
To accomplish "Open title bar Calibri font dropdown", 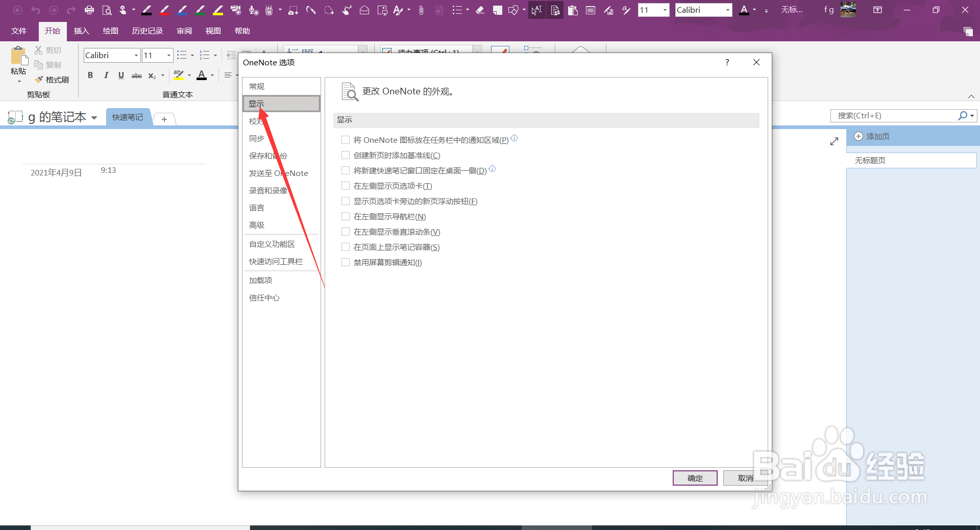I will 727,10.
